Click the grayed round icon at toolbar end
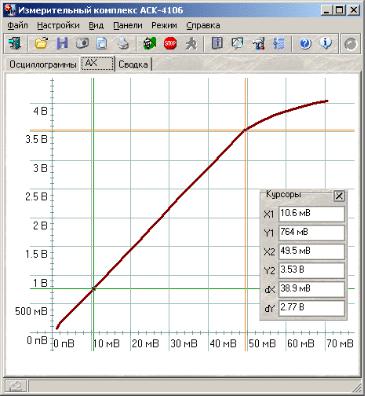This screenshot has width=365, height=396. pyautogui.click(x=351, y=44)
